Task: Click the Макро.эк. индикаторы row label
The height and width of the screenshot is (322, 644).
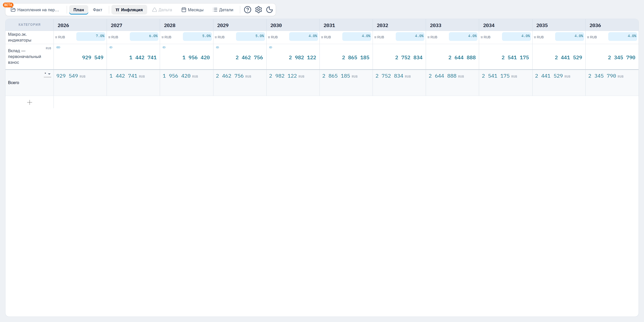Action: [x=19, y=37]
